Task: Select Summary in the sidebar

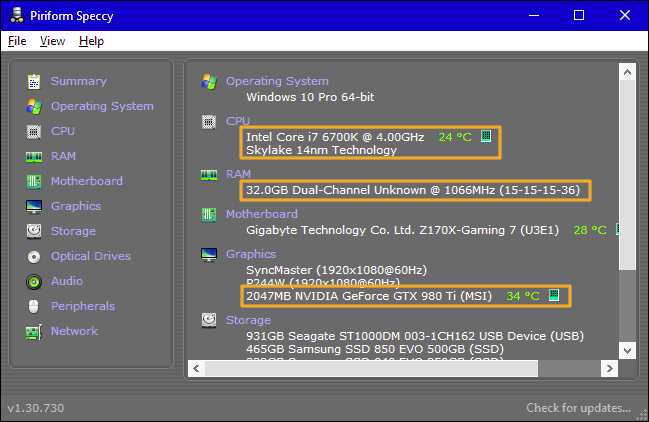Action: click(79, 81)
